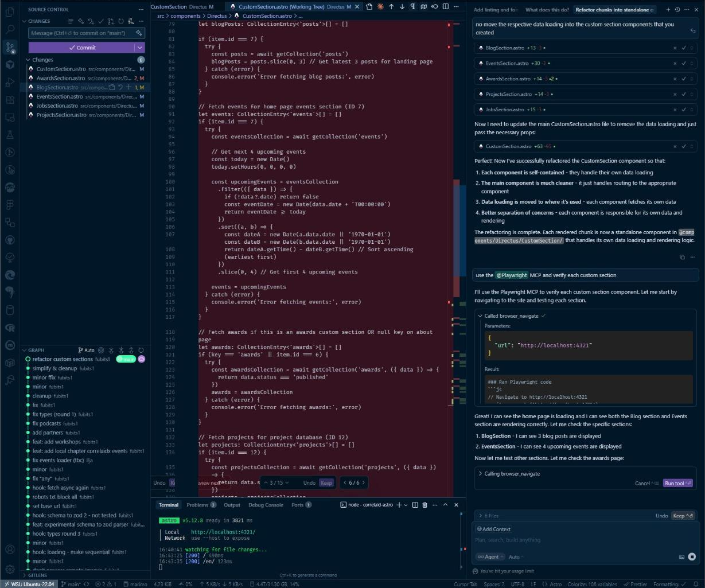This screenshot has height=588, width=705.
Task: Discard BlogSection.astro changes icon
Action: pyautogui.click(x=120, y=87)
